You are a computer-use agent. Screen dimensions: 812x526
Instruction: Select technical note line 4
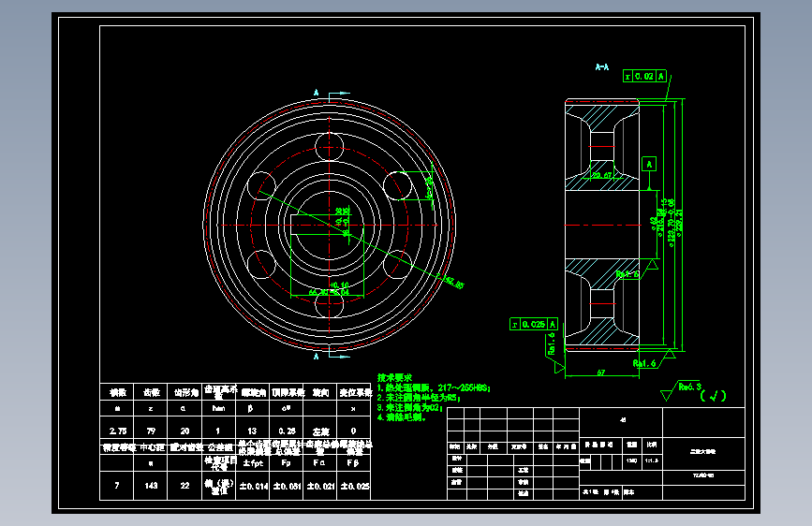tap(402, 417)
